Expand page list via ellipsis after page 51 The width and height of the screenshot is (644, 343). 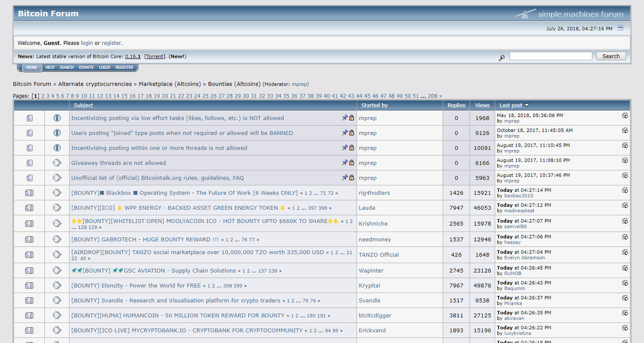[x=423, y=96]
